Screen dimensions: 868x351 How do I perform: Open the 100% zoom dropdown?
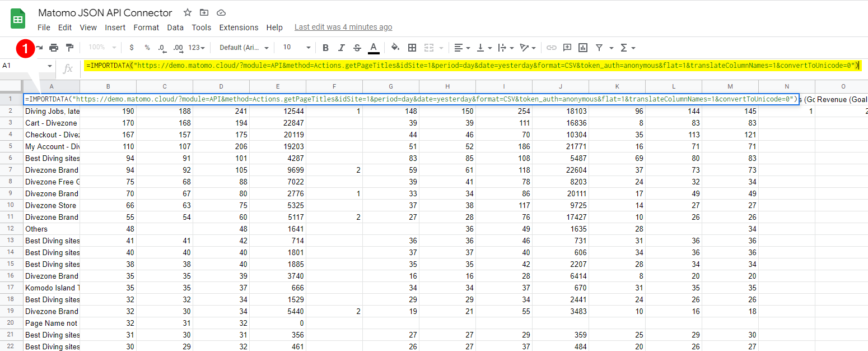click(102, 48)
